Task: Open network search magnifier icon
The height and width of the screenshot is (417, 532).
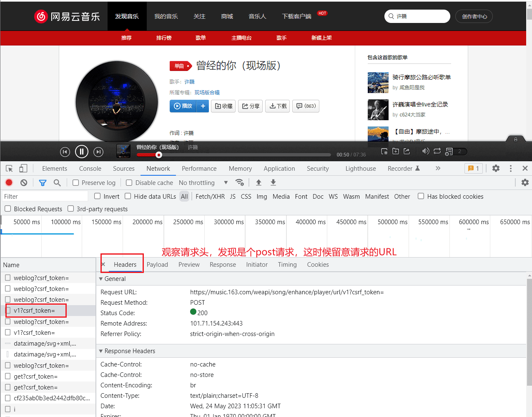Action: 57,183
